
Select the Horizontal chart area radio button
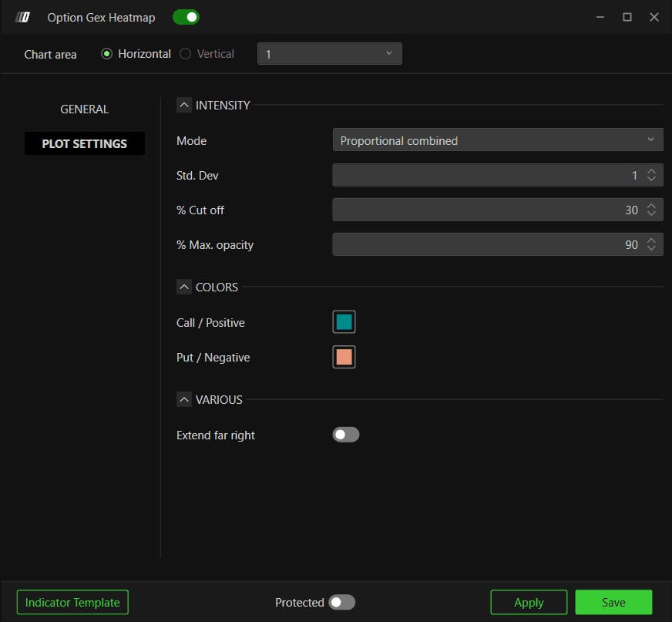coord(106,54)
